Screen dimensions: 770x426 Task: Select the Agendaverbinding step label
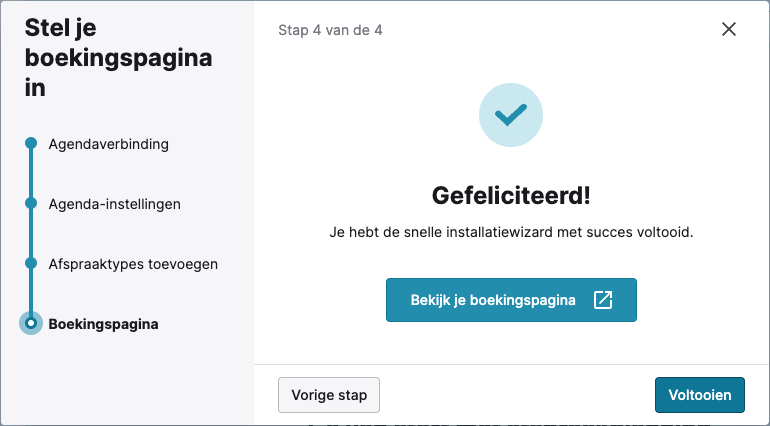[108, 144]
